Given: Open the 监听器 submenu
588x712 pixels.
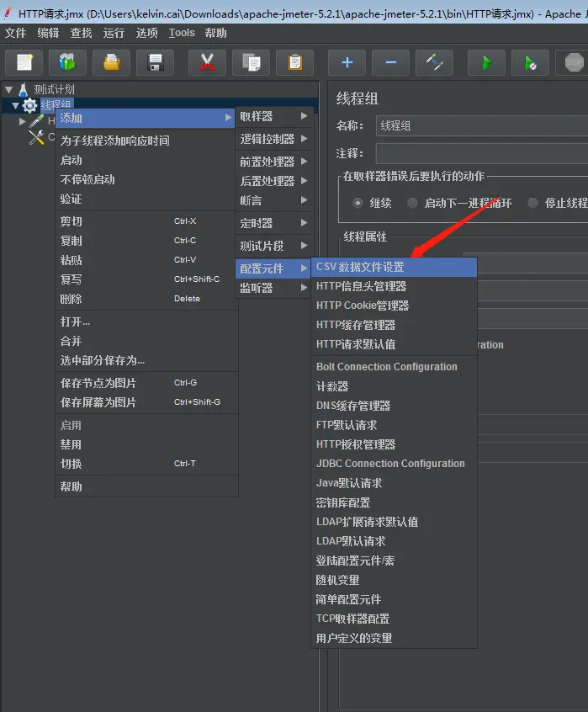Looking at the screenshot, I should point(274,288).
